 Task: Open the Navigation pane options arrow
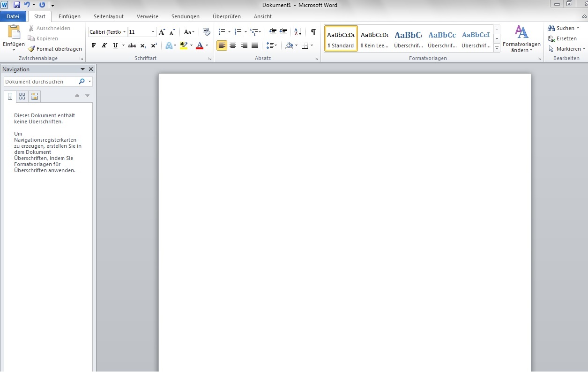(83, 69)
